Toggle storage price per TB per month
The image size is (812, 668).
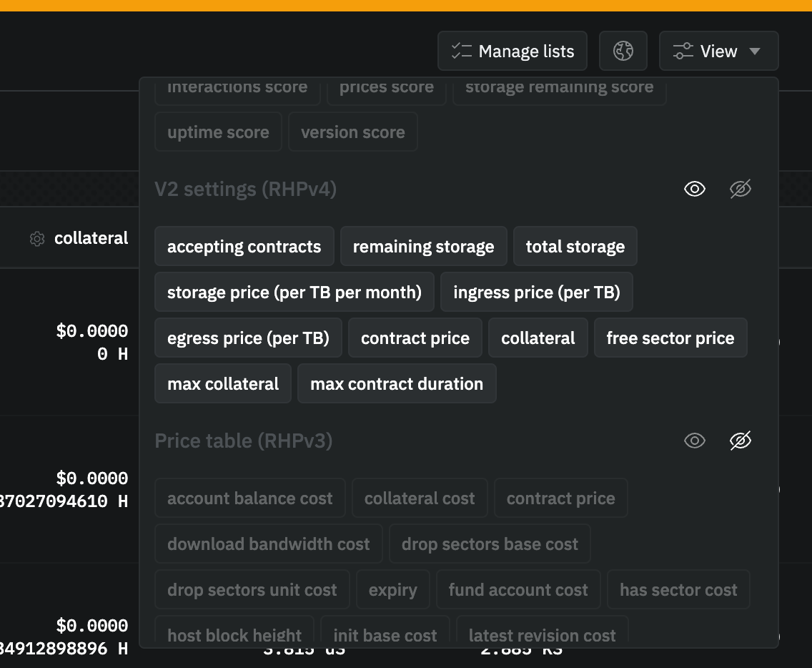click(x=294, y=292)
